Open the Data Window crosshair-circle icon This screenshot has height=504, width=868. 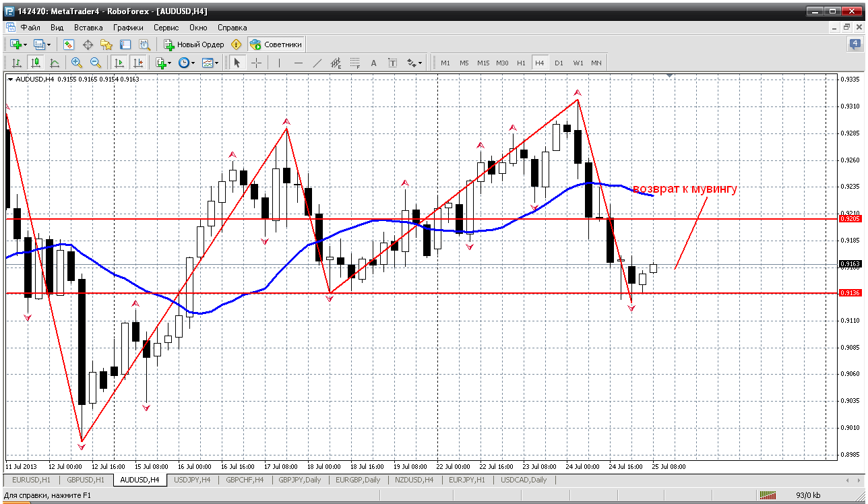tap(88, 44)
